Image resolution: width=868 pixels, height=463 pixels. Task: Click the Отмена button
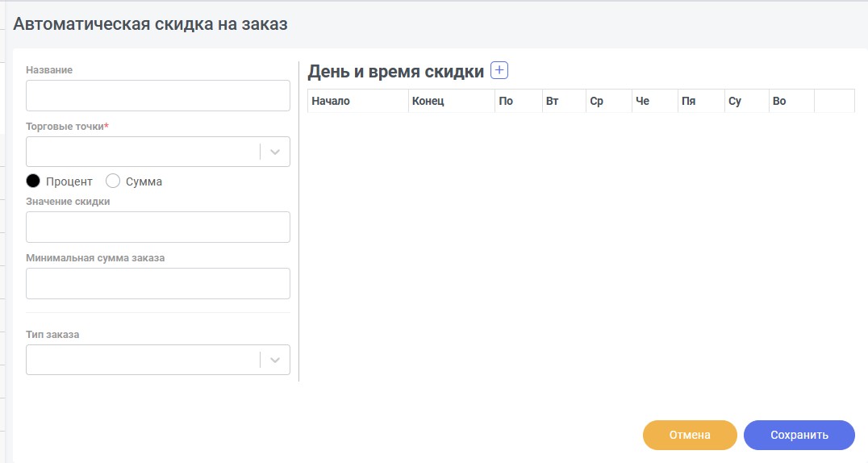pyautogui.click(x=690, y=436)
